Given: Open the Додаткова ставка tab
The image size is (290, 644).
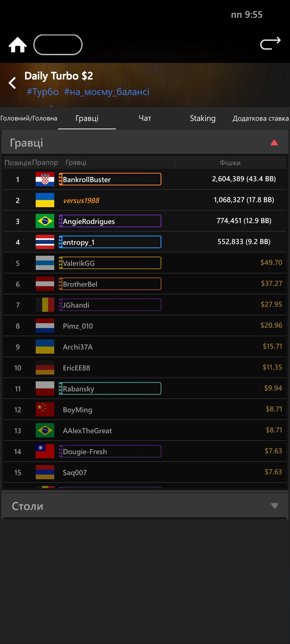Looking at the screenshot, I should pos(260,118).
